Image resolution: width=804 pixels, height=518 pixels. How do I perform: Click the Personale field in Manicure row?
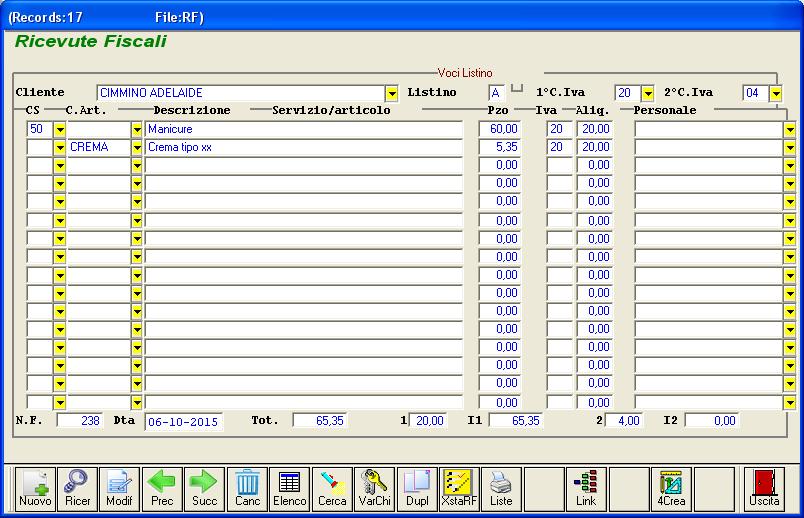709,129
